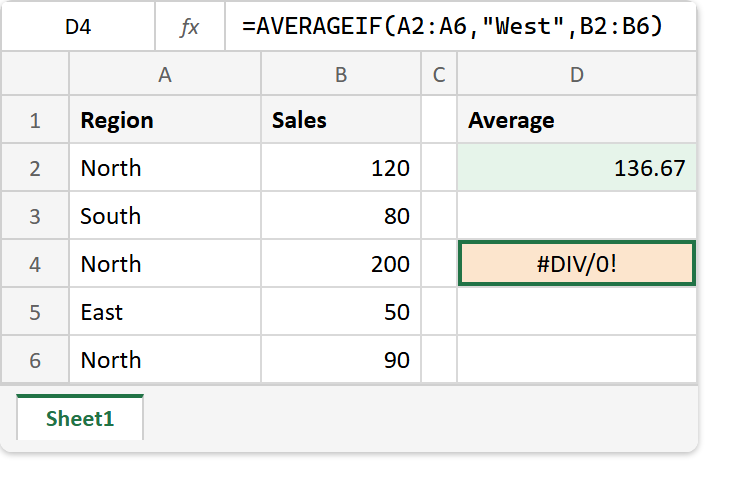Select empty cell C1
The image size is (746, 500).
tap(439, 120)
